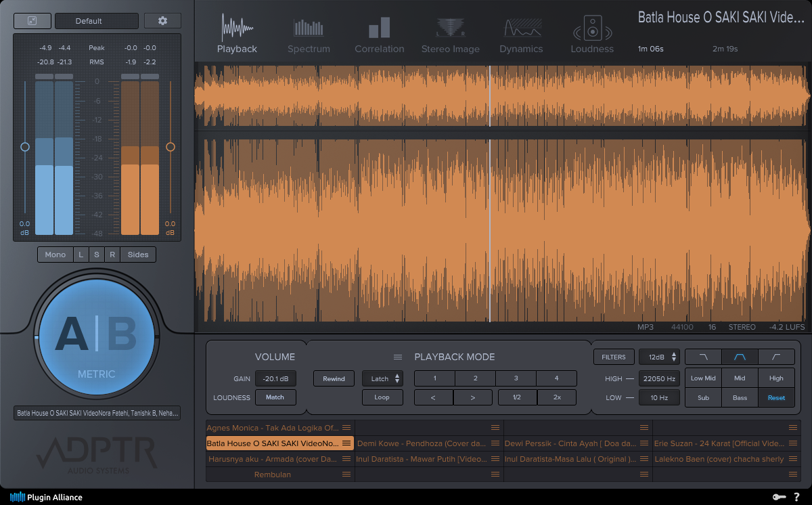Screen dimensions: 812x505
Task: Click the key activation icon
Action: (780, 497)
